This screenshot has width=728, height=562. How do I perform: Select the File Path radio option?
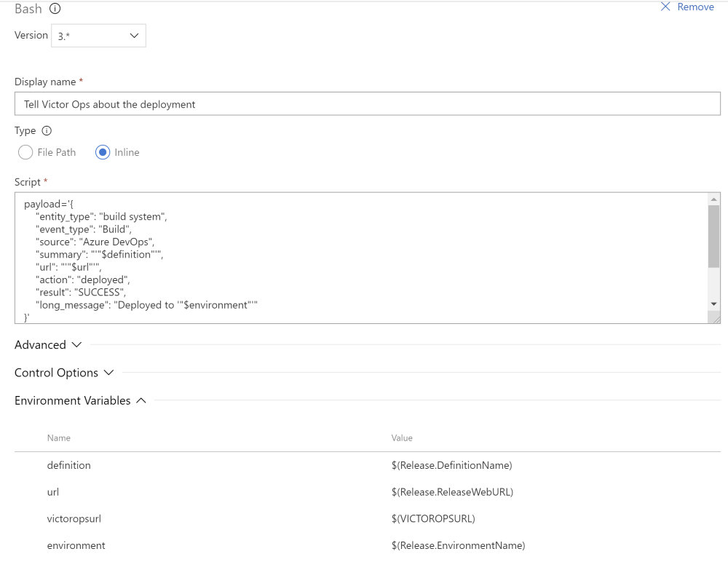coord(25,152)
